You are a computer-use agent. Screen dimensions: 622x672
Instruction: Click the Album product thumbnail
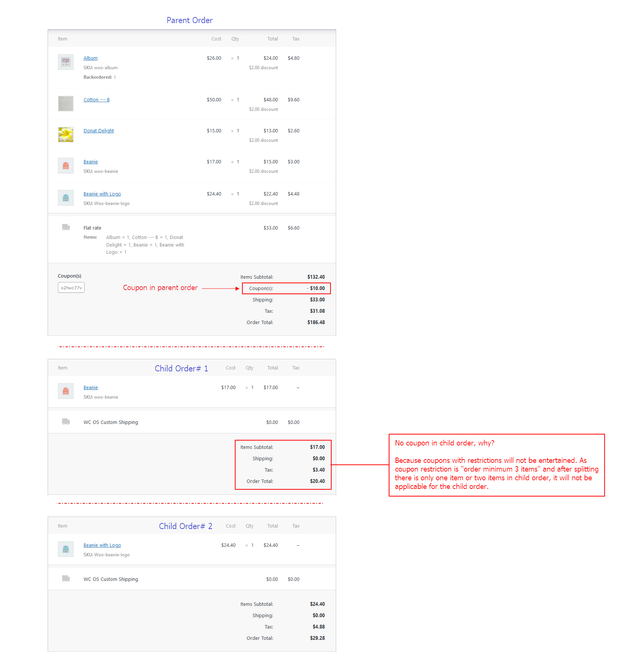[x=66, y=62]
